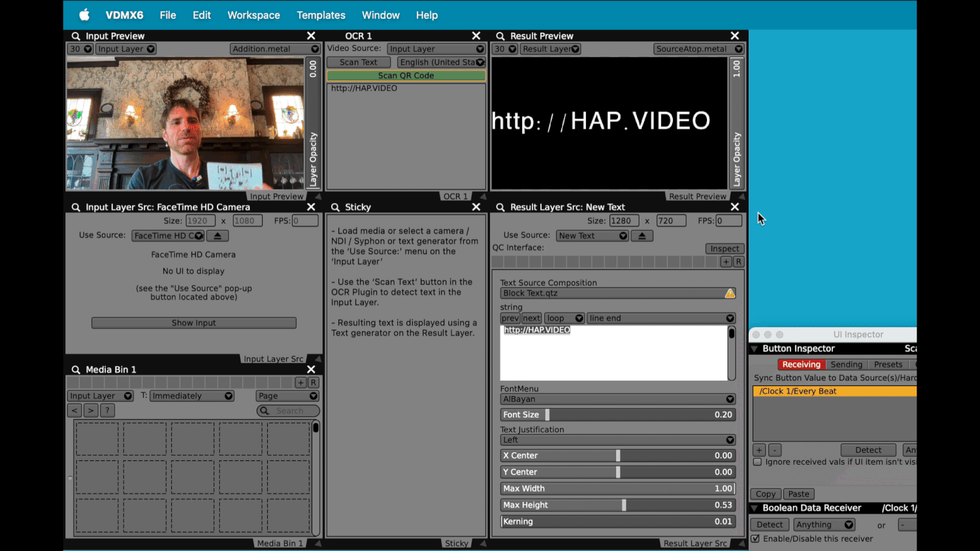
Task: Click the warning icon on Block Text.qtz
Action: click(x=730, y=294)
